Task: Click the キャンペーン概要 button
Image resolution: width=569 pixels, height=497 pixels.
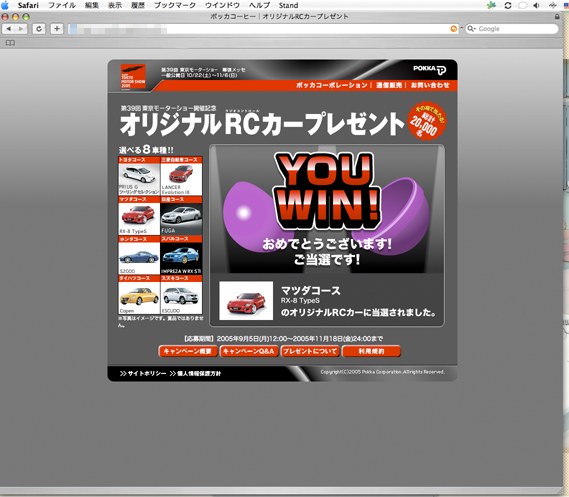Action: coord(188,351)
